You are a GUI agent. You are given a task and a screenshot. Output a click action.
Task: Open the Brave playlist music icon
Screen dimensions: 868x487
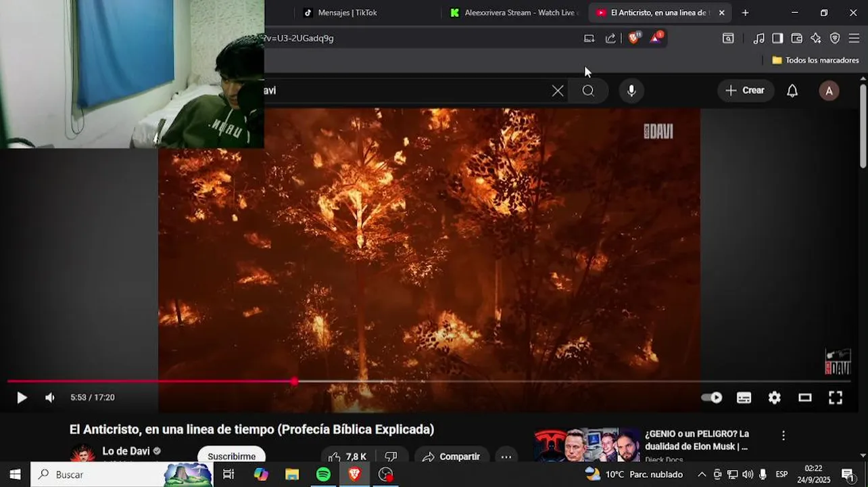[x=759, y=39]
